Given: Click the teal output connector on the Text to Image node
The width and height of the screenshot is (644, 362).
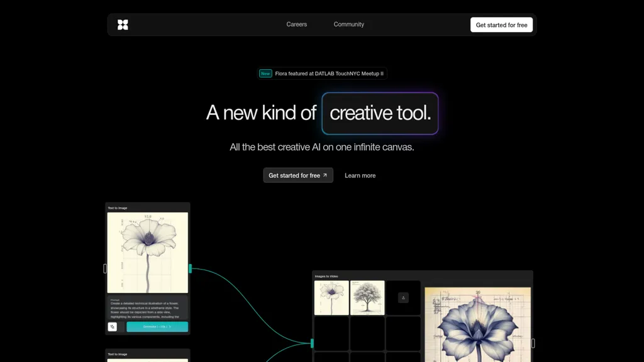Looking at the screenshot, I should [190, 268].
